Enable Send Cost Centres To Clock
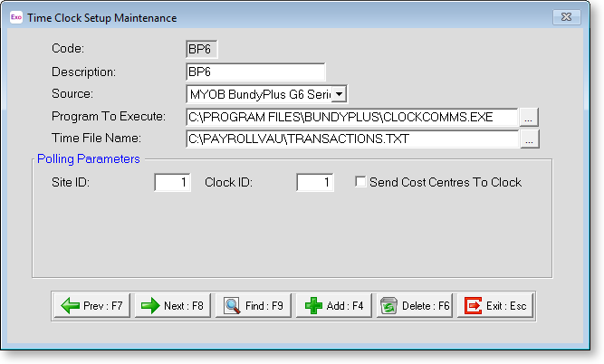 [360, 182]
